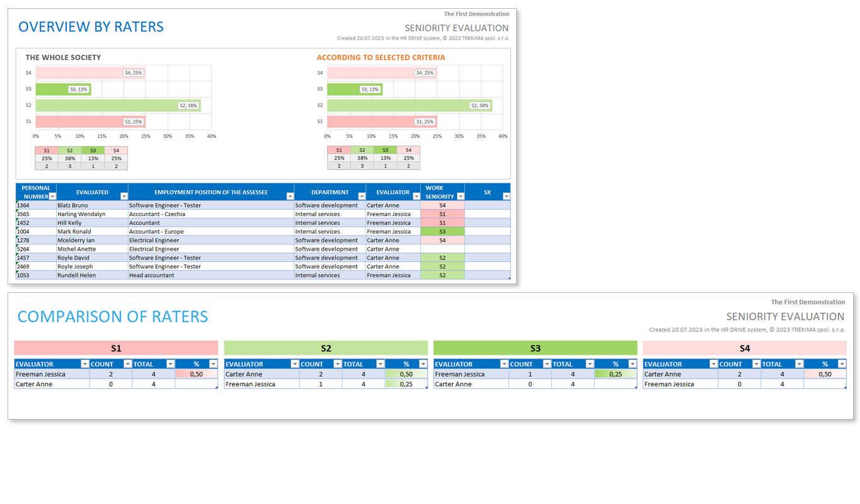Open the EVALUATOR filter in the overview table
Screen dimensions: 860x504
[416, 196]
